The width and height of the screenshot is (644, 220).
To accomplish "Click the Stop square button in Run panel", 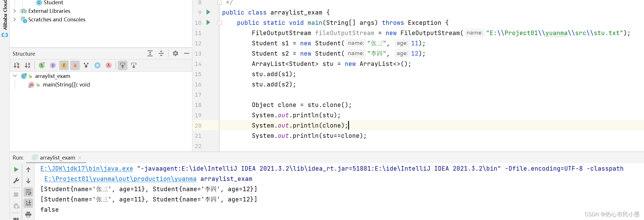I will tap(16, 195).
